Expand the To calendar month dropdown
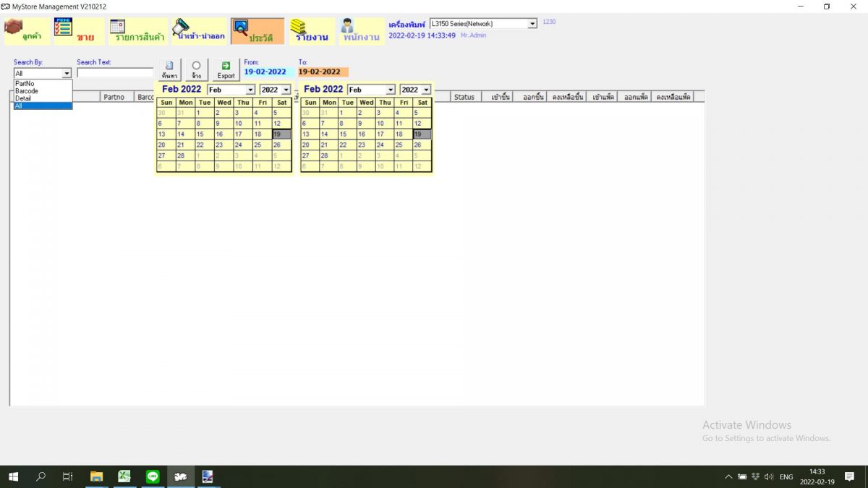The height and width of the screenshot is (488, 868). click(391, 90)
